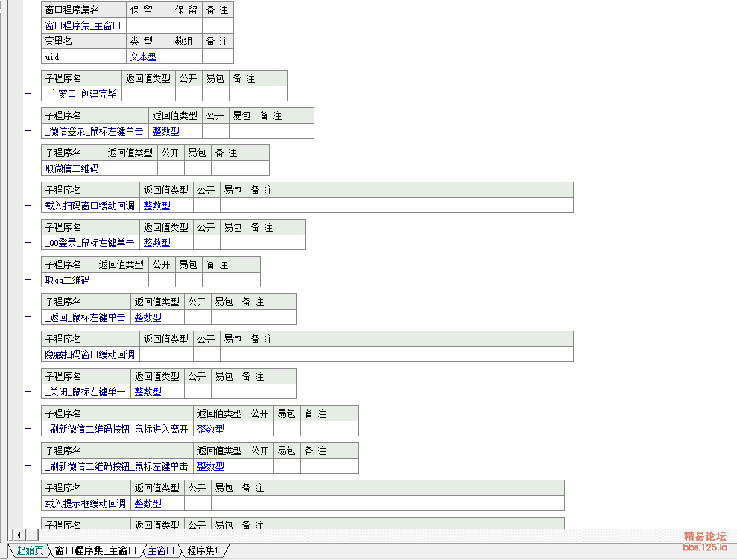Expand the _主窗口_创建完毕 subroutine
This screenshot has width=737, height=560.
tap(28, 94)
